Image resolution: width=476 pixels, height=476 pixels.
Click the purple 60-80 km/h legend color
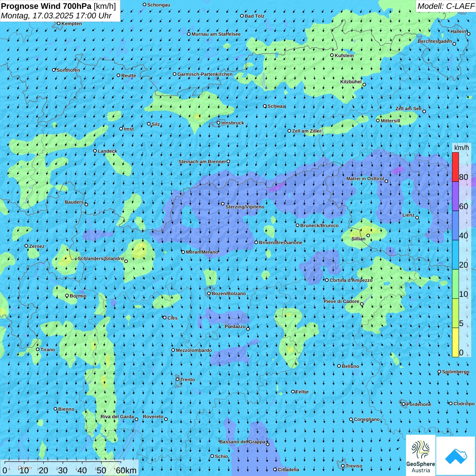point(455,196)
